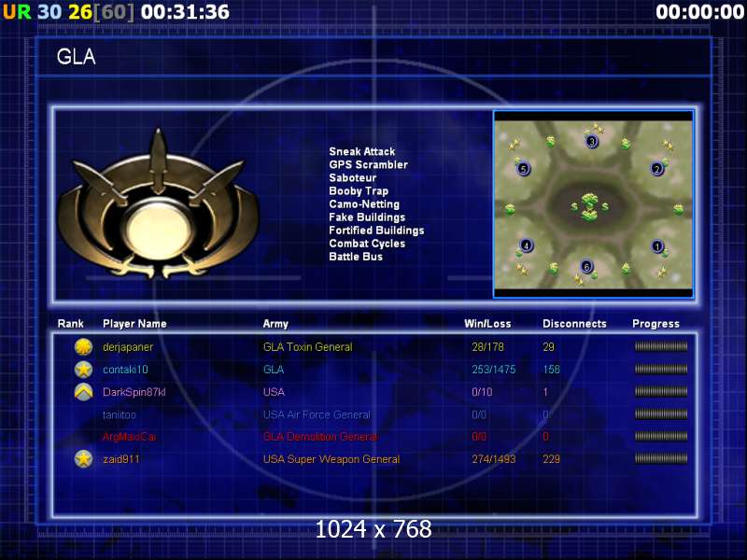Click the GLA Demolition General entry
This screenshot has height=560, width=747.
point(320,437)
